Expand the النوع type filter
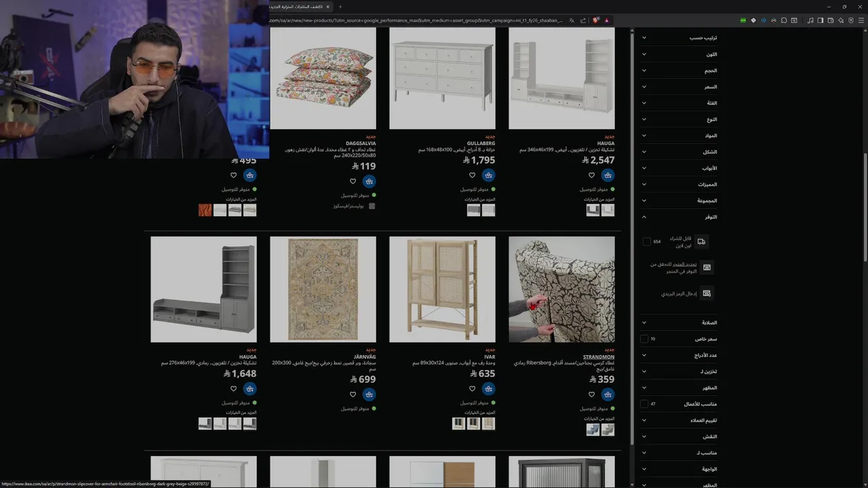 679,119
